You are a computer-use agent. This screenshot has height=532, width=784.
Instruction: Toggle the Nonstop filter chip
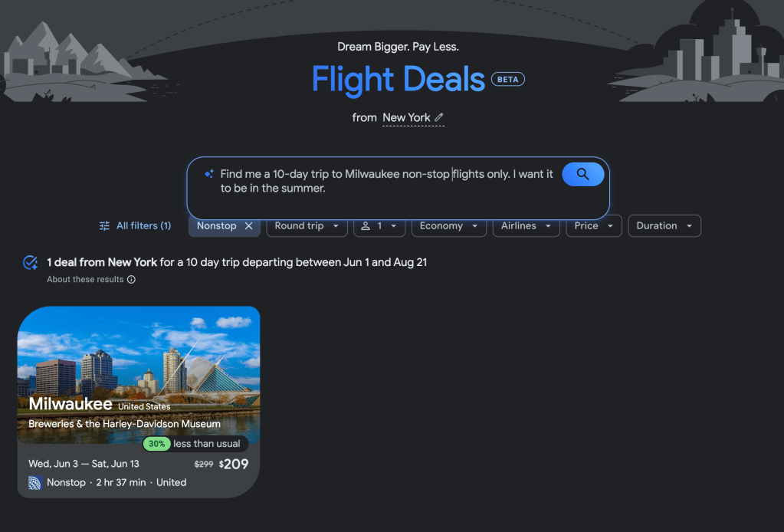[216, 226]
